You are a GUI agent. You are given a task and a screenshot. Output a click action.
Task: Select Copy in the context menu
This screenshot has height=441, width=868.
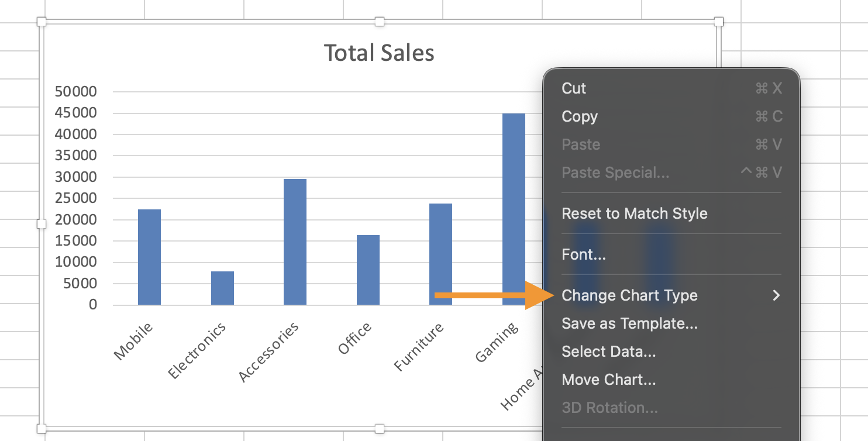(580, 116)
